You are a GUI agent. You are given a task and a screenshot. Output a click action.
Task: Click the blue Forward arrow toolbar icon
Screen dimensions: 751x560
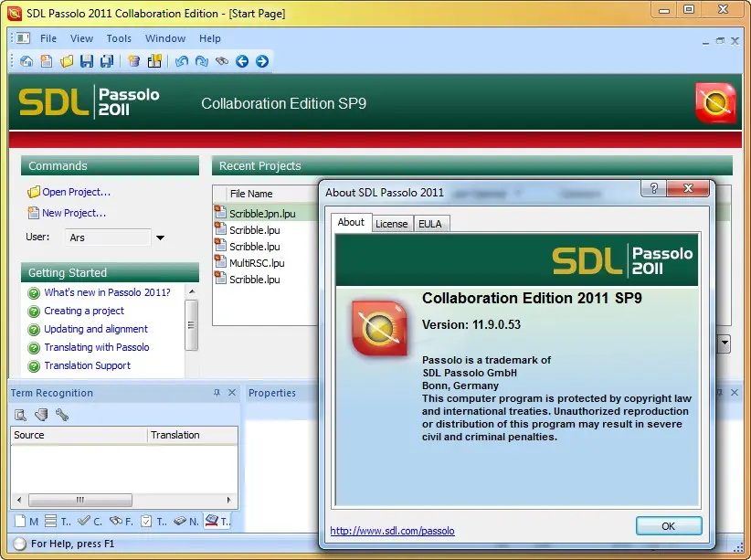(262, 61)
